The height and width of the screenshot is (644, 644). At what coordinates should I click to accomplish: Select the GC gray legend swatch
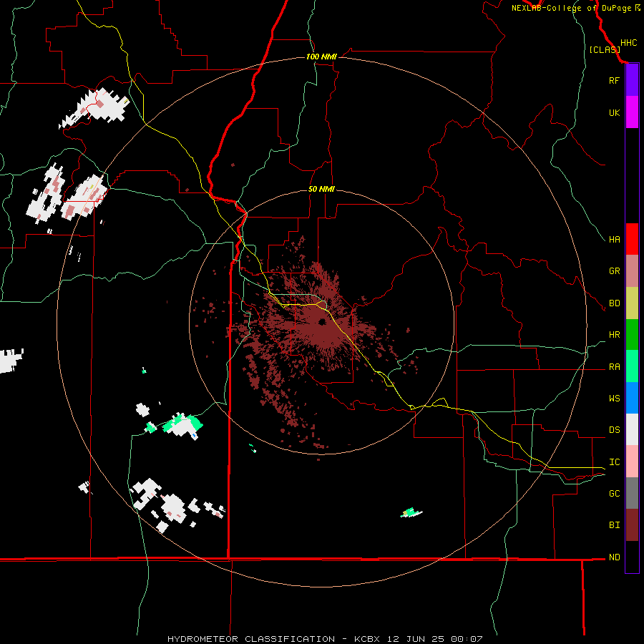tap(632, 493)
